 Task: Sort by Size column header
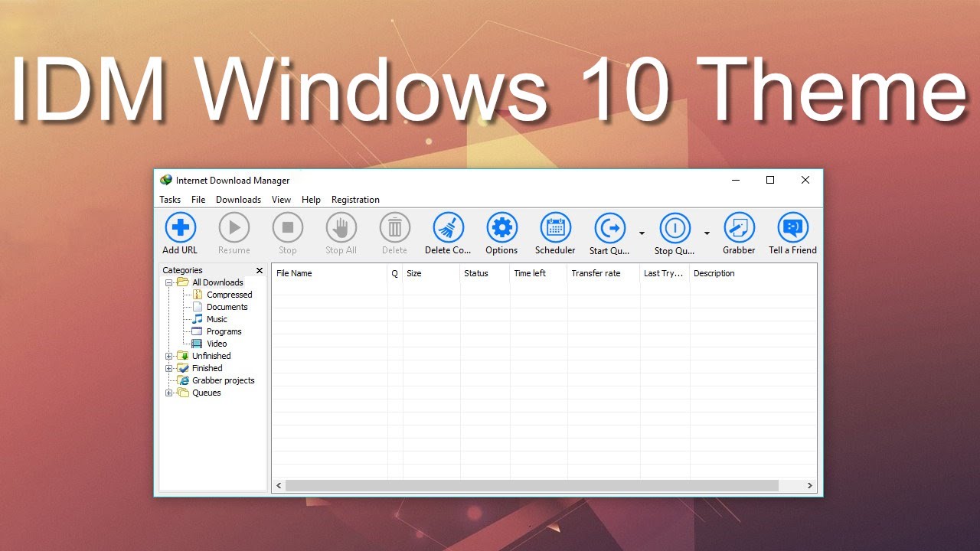pos(432,273)
